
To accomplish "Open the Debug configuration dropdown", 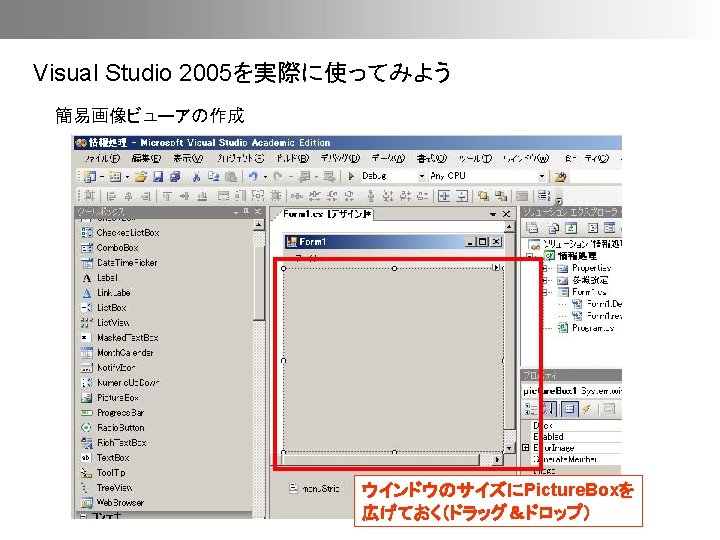I will click(x=422, y=176).
